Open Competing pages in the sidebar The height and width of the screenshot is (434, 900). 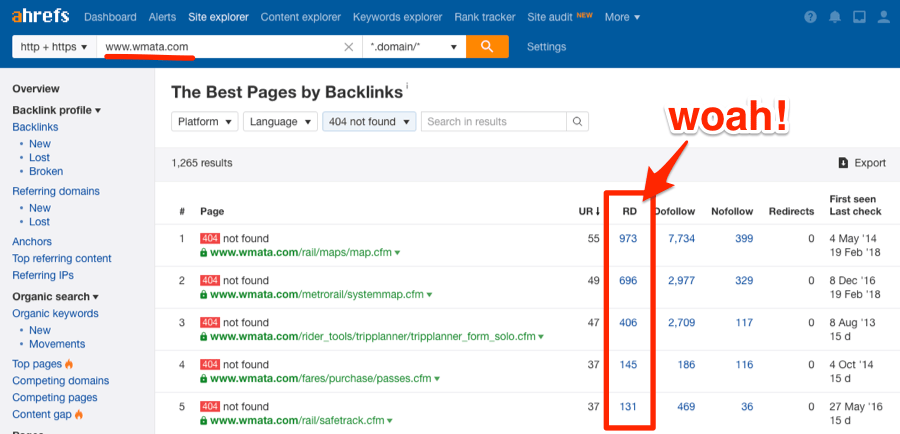55,397
